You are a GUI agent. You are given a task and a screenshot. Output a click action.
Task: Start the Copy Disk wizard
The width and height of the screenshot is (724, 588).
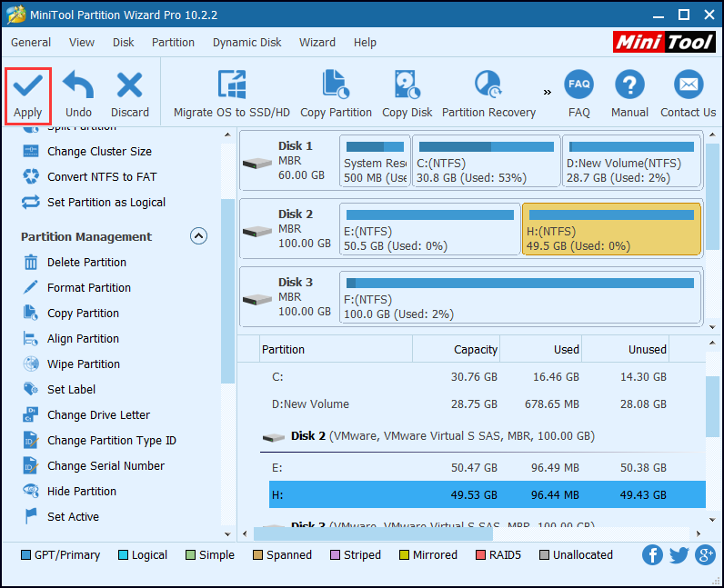point(407,95)
